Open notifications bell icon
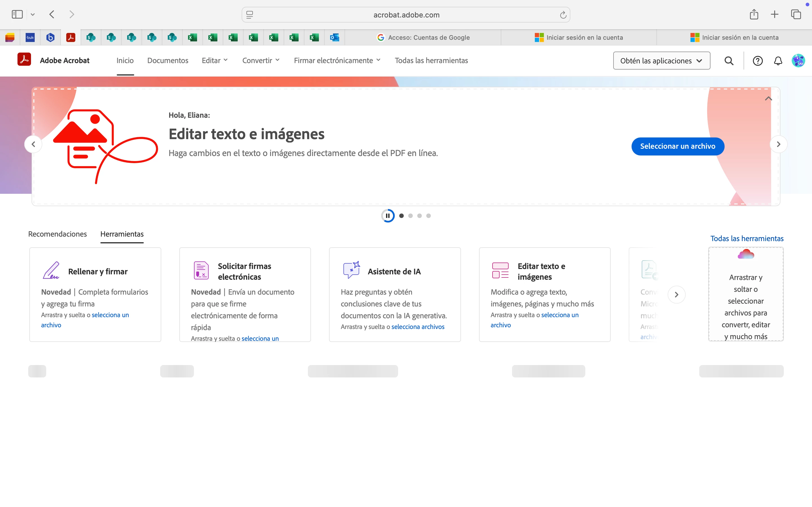The width and height of the screenshot is (812, 507). (778, 61)
